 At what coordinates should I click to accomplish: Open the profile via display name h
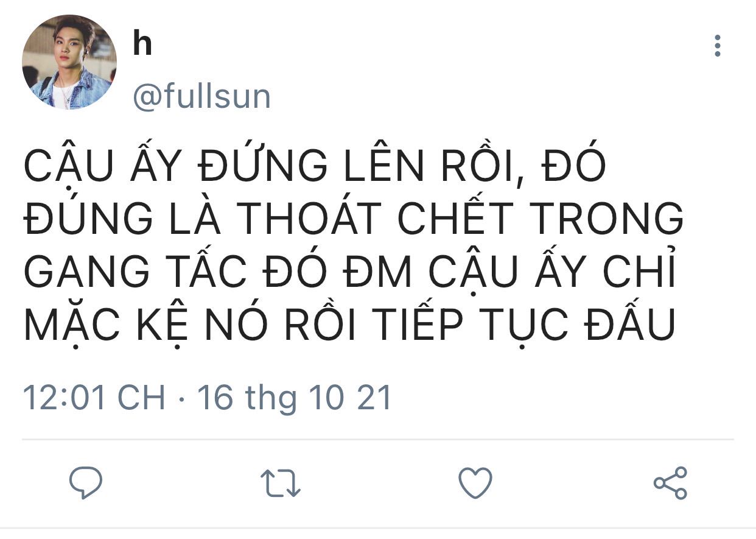pos(142,44)
